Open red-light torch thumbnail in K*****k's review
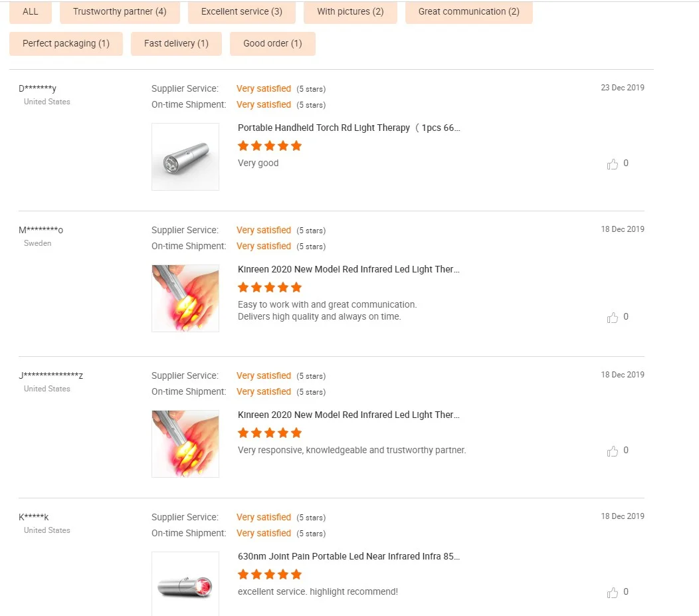Screen dimensions: 699x616 point(185,583)
